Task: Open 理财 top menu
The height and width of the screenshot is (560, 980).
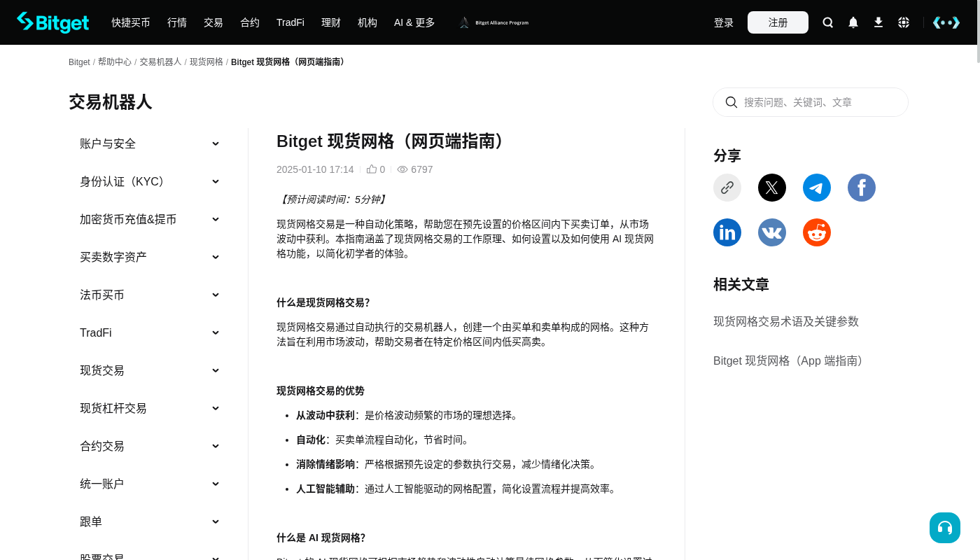Action: point(331,22)
